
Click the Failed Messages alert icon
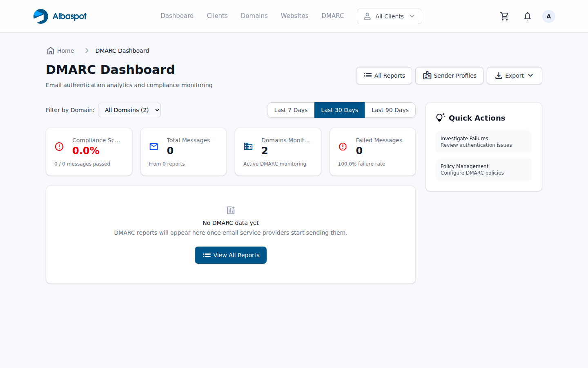pyautogui.click(x=343, y=146)
